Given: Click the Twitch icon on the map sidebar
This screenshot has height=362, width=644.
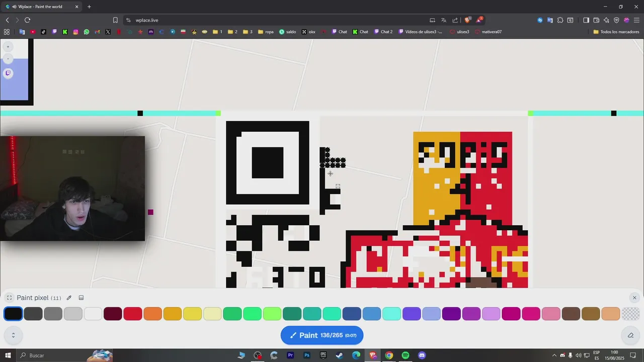Looking at the screenshot, I should (x=8, y=73).
